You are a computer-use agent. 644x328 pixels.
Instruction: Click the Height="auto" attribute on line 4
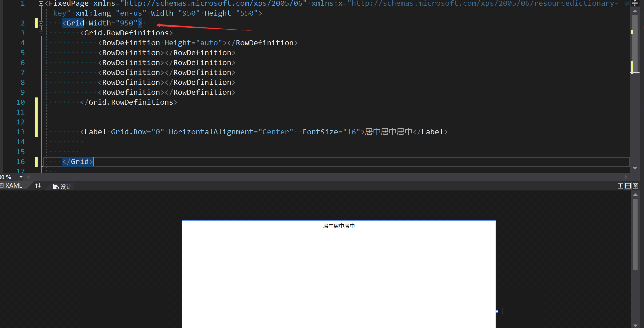[x=193, y=43]
